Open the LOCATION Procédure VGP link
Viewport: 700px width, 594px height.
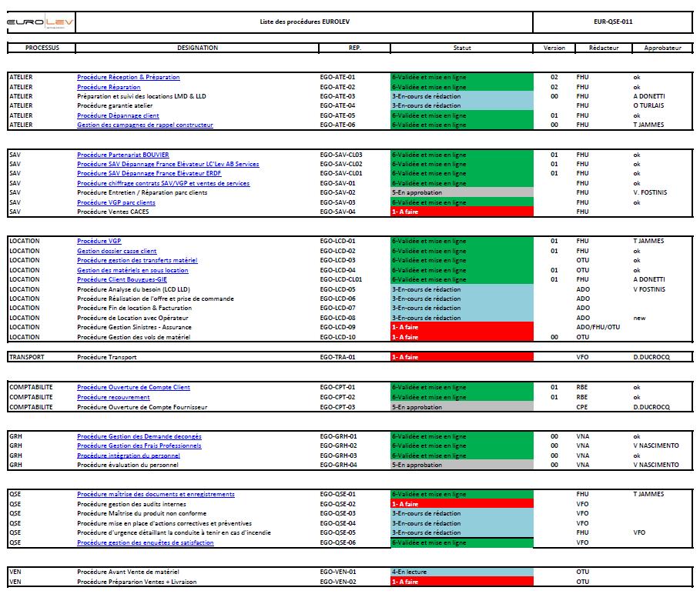coord(99,241)
